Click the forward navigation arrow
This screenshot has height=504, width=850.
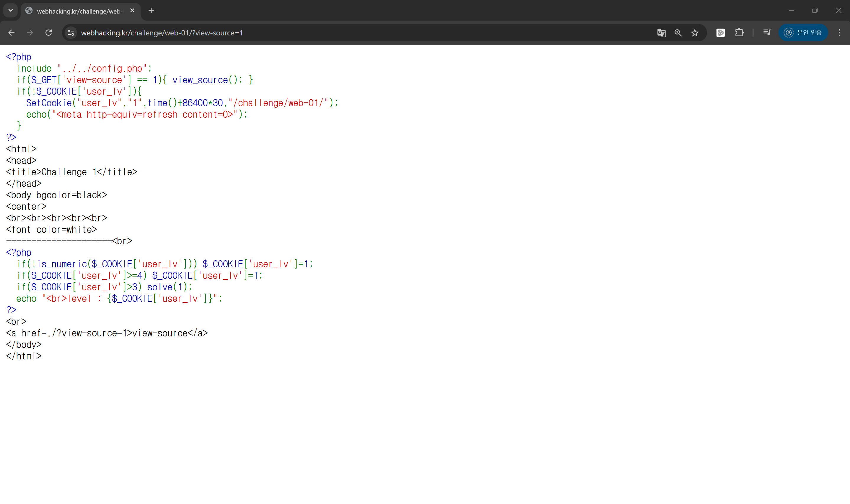(x=30, y=32)
